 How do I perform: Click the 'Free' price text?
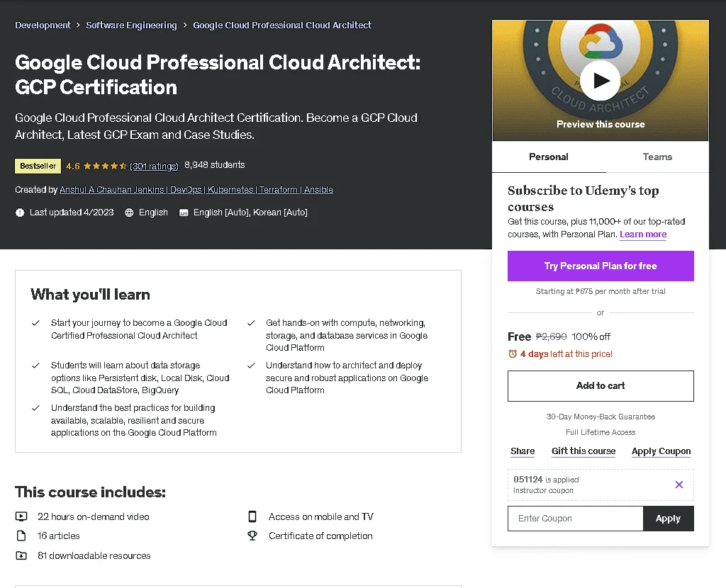pyautogui.click(x=519, y=337)
